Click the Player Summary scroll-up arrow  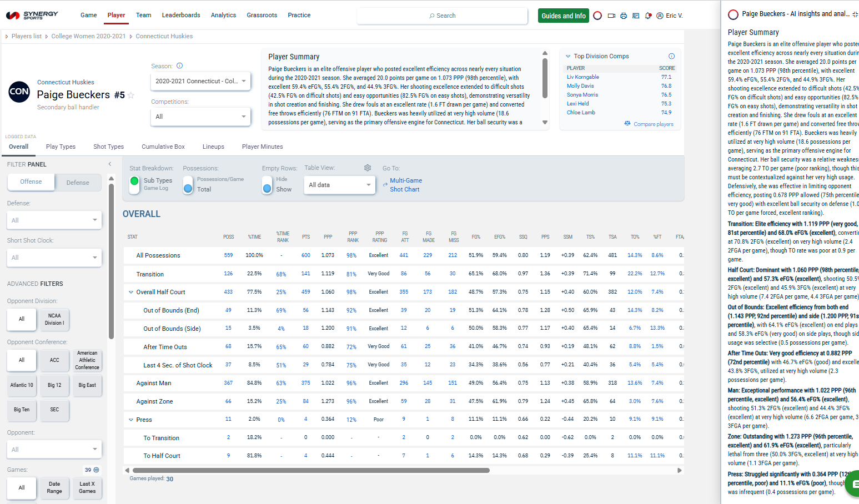tap(545, 53)
